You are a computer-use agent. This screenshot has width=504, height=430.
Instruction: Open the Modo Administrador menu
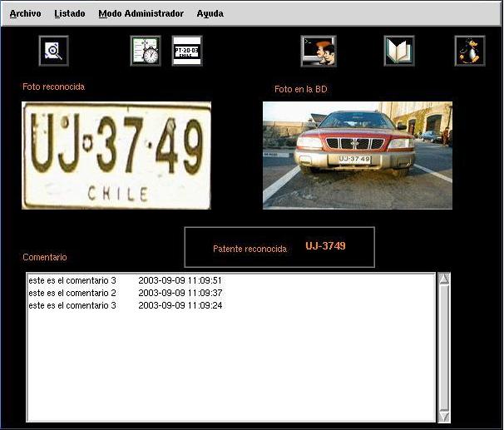click(x=141, y=13)
